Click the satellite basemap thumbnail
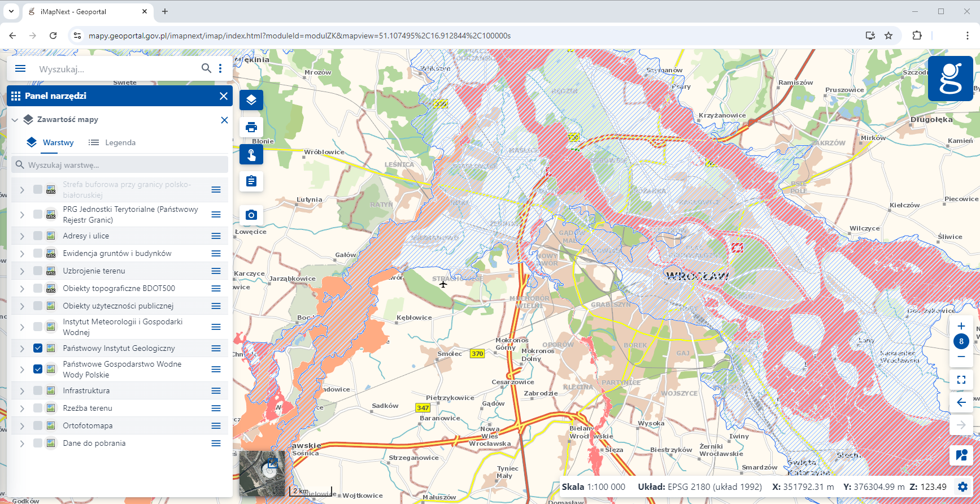980x504 pixels. (262, 473)
